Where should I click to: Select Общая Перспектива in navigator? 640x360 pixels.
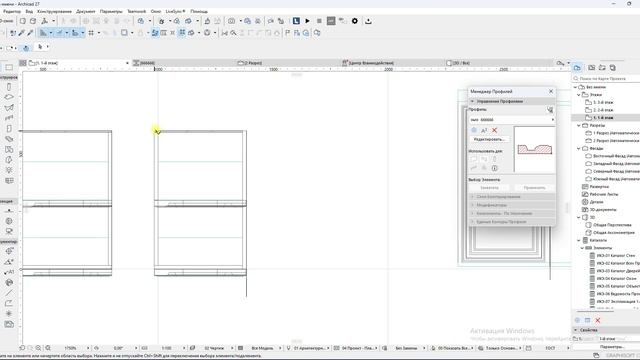pos(612,225)
